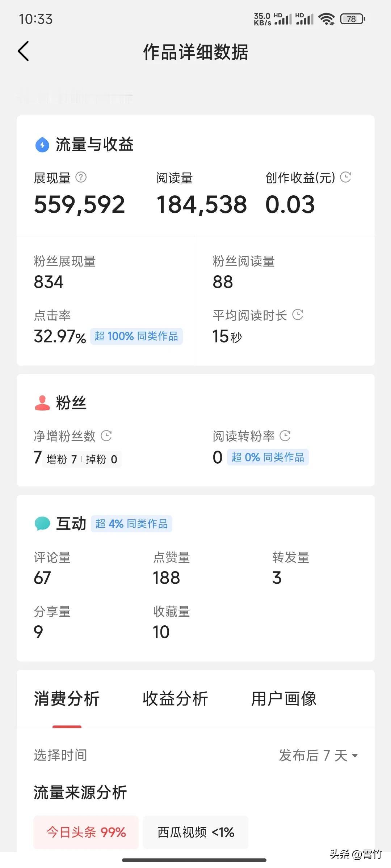The height and width of the screenshot is (868, 391).
Task: Select the 消费分析 tab
Action: [x=67, y=698]
